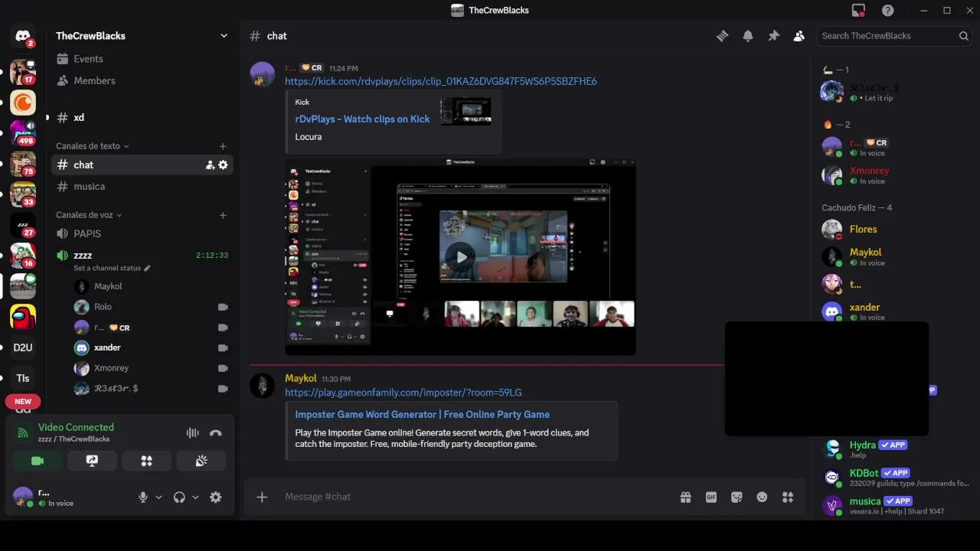The image size is (980, 551).
Task: Create voice channel plus icon
Action: click(223, 215)
